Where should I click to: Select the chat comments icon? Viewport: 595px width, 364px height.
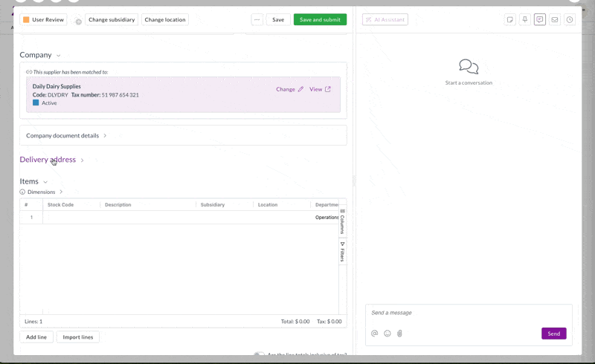(x=540, y=20)
